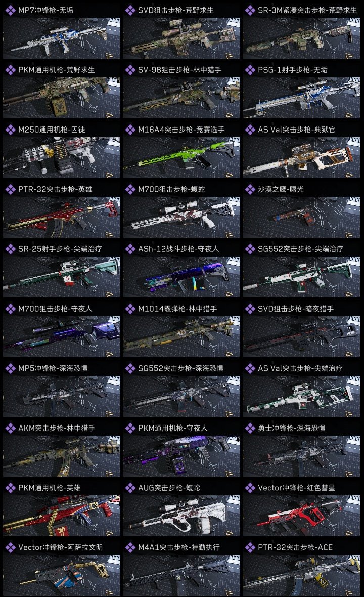Select the SR-25射手步枪-尖端治疗 weapon image
Screen dimensions: 364x597
click(x=62, y=277)
